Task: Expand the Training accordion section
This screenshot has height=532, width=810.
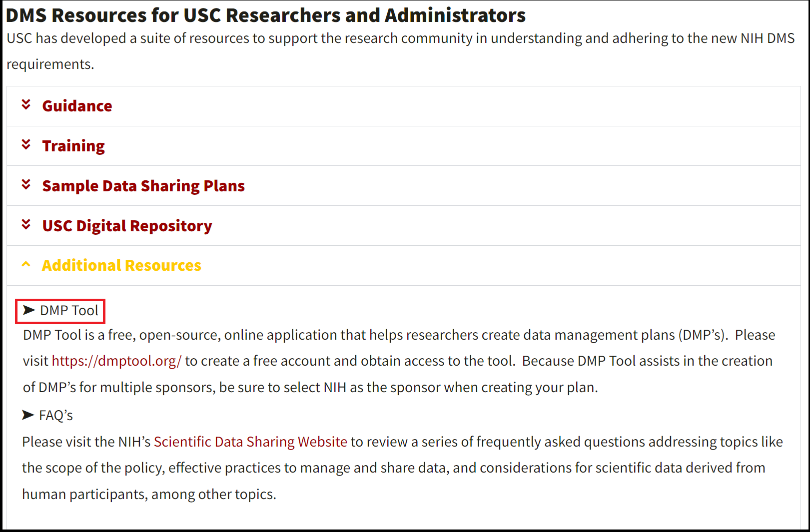Action: [x=73, y=146]
